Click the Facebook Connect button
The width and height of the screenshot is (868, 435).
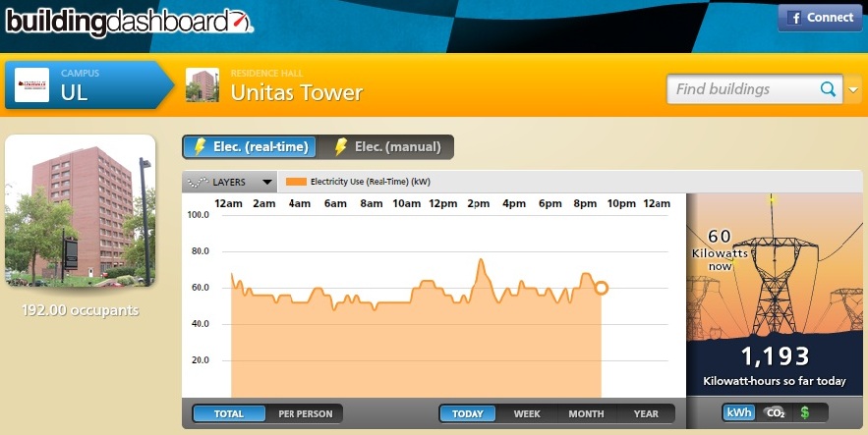point(819,19)
